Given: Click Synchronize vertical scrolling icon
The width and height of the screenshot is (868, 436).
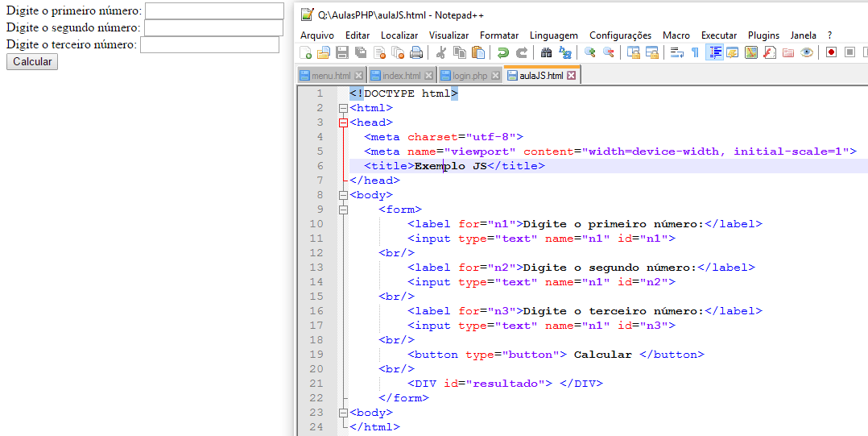Looking at the screenshot, I should 633,52.
